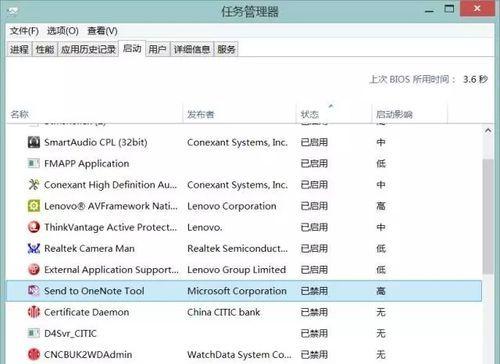This screenshot has width=500, height=364.
Task: Select the FMAPP Application entry
Action: [87, 164]
